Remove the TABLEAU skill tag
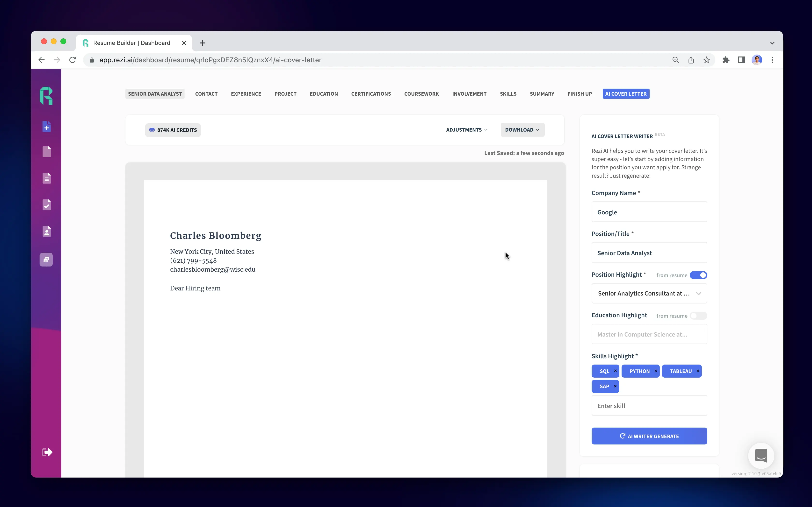Viewport: 812px width, 507px height. [698, 371]
